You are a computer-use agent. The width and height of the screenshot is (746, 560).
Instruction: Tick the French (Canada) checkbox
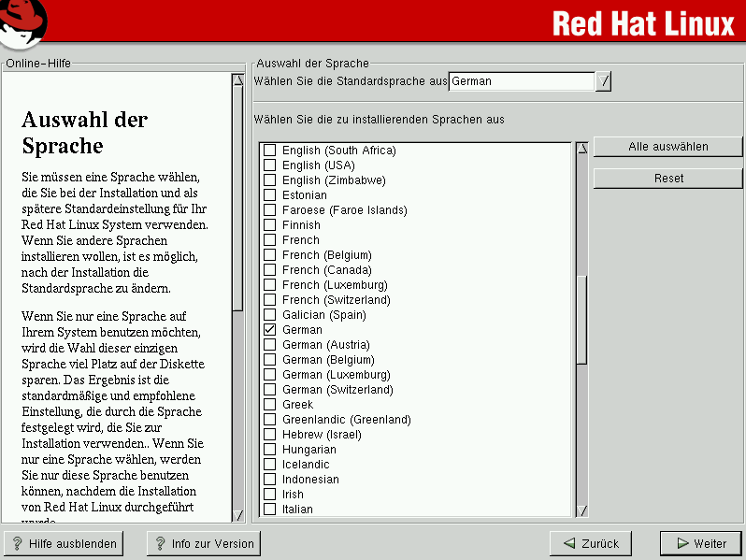[270, 270]
